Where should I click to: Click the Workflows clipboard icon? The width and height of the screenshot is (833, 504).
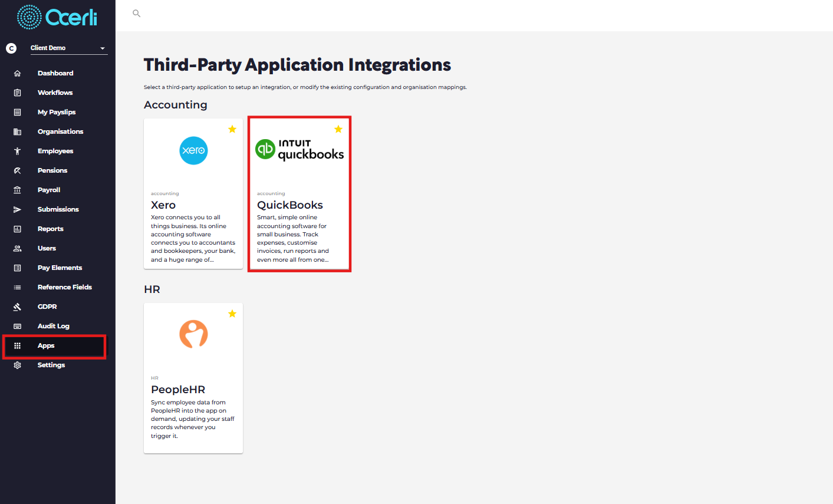click(x=17, y=93)
